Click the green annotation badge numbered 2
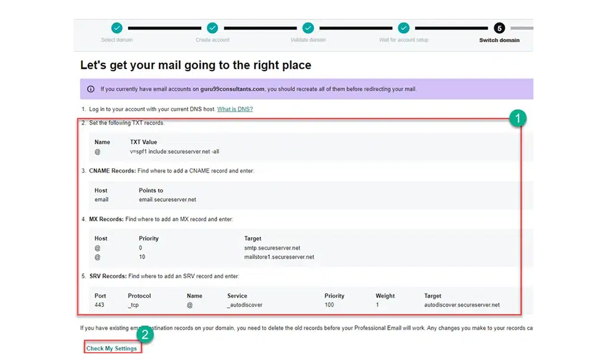This screenshot has height=364, width=607. (144, 334)
